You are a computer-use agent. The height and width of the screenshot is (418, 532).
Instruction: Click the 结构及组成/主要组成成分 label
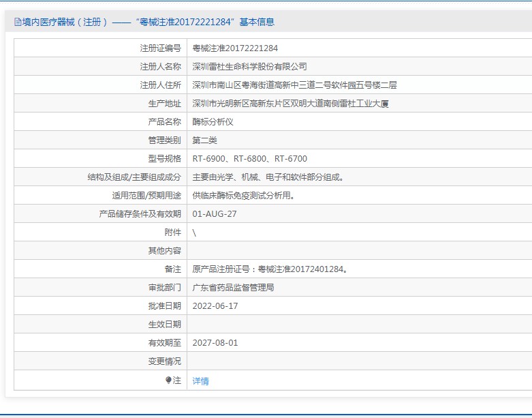click(x=134, y=177)
